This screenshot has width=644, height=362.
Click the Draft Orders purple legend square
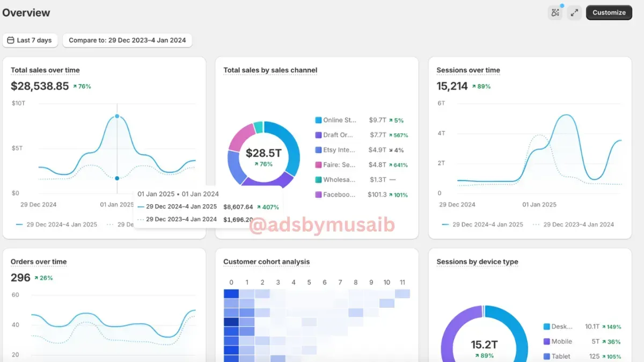318,135
